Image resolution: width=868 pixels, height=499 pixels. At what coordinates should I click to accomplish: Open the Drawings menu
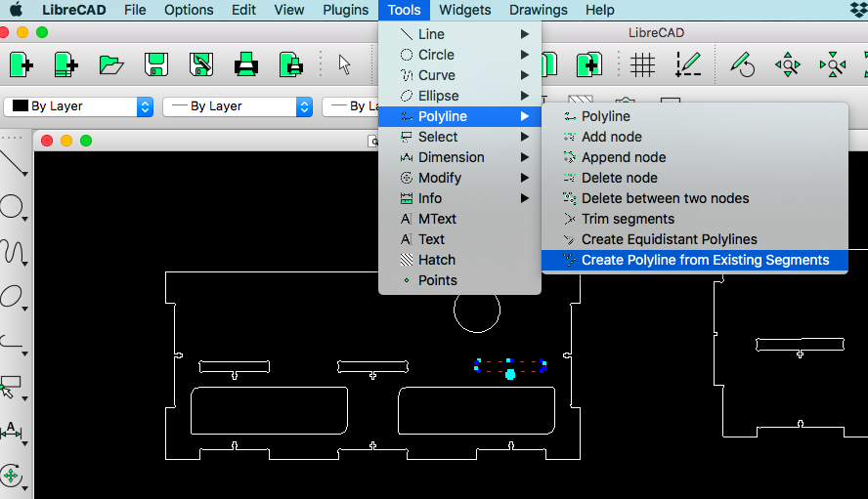pyautogui.click(x=538, y=10)
